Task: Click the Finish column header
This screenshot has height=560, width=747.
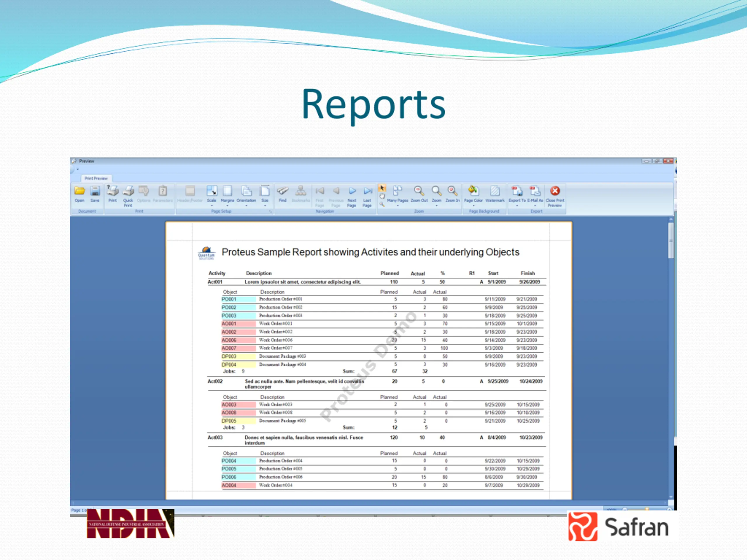Action: 528,273
